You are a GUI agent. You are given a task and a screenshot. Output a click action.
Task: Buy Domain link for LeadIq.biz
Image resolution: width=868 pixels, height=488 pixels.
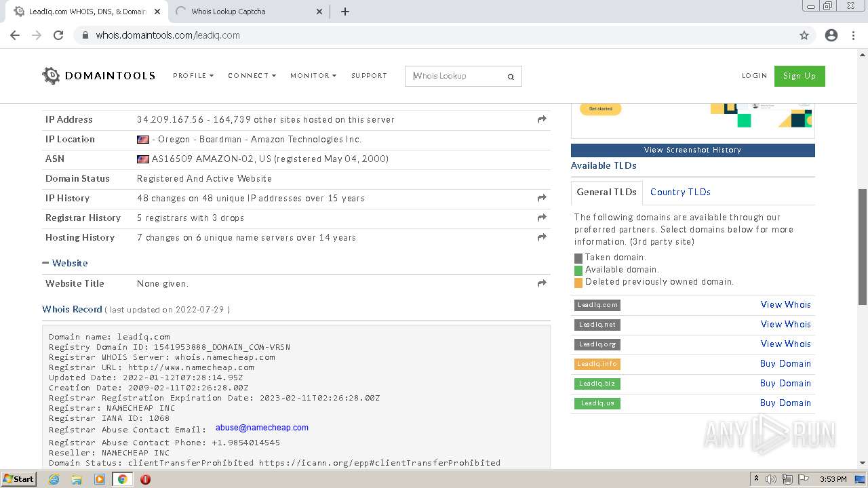pyautogui.click(x=785, y=383)
